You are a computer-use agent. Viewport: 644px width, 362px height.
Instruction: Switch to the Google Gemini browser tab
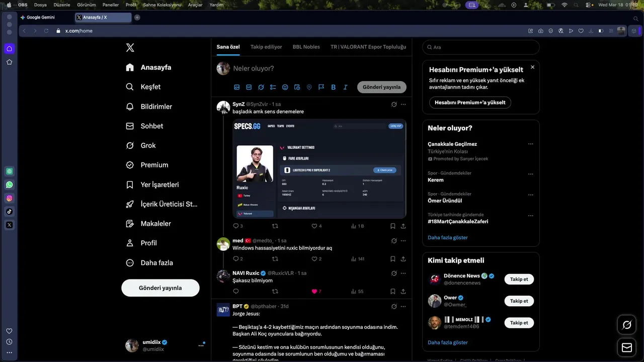click(41, 17)
